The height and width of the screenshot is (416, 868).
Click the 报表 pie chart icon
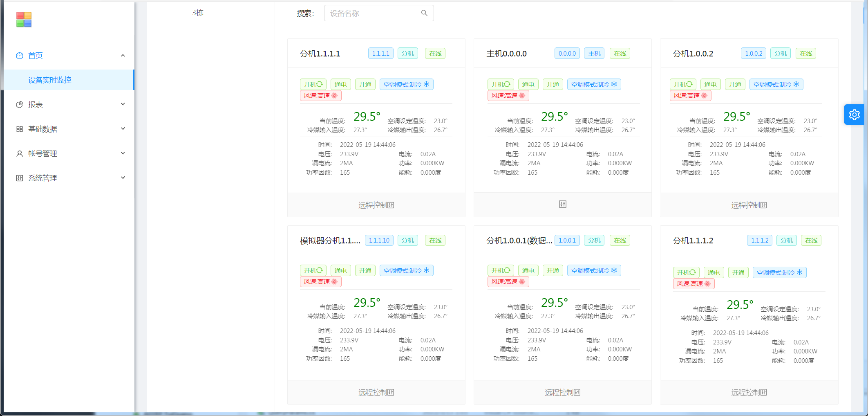(19, 105)
